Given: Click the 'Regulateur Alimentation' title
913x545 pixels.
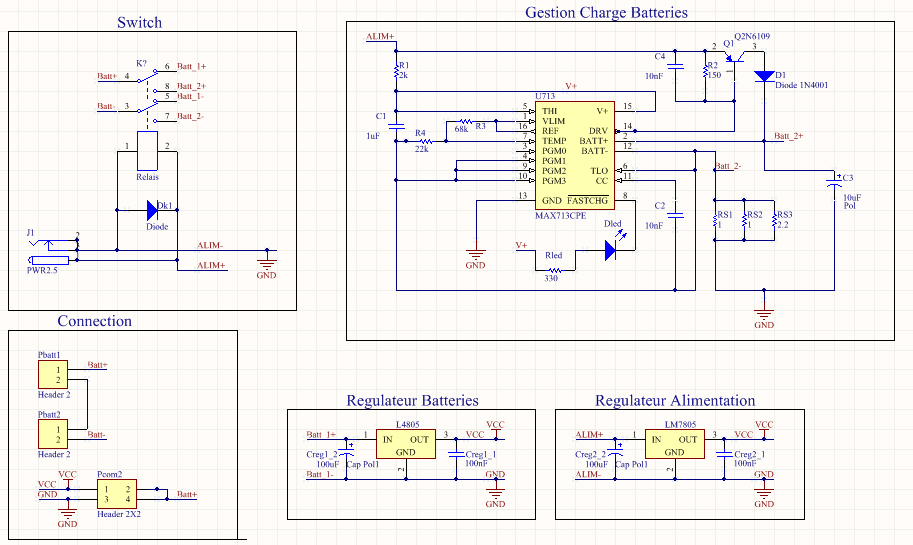Looking at the screenshot, I should [x=675, y=401].
